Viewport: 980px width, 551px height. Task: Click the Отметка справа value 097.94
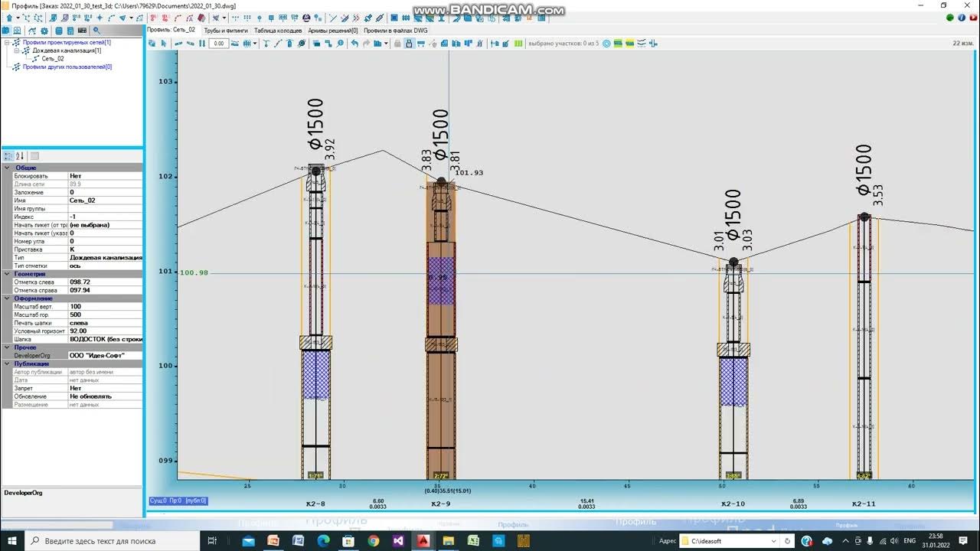point(105,290)
